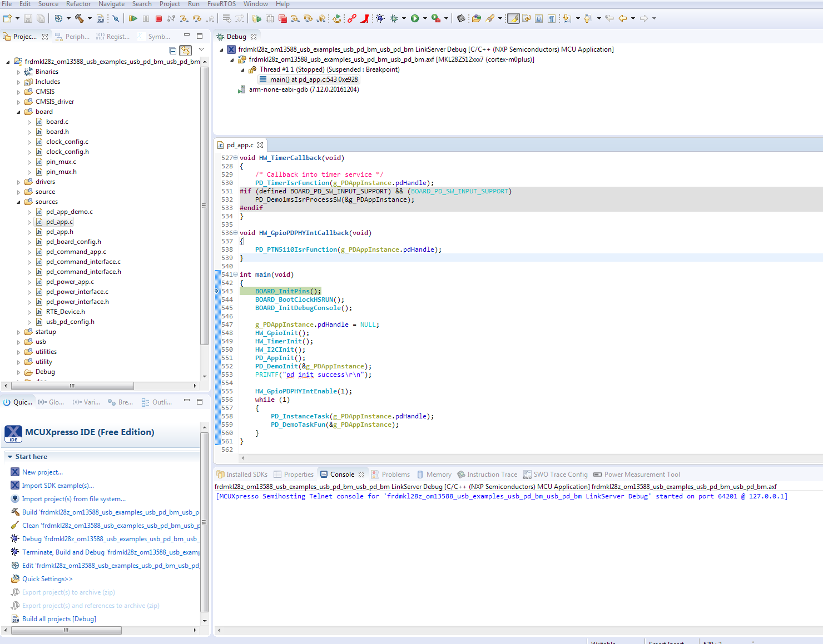Viewport: 823px width, 644px height.
Task: Select pd_power_app.c in project tree
Action: tap(70, 282)
